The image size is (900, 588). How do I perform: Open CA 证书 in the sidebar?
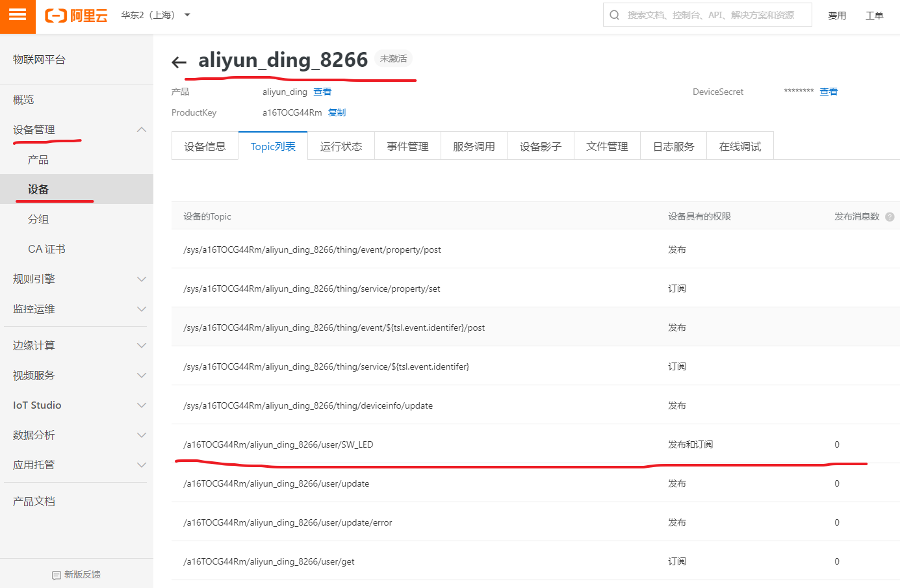pyautogui.click(x=47, y=249)
